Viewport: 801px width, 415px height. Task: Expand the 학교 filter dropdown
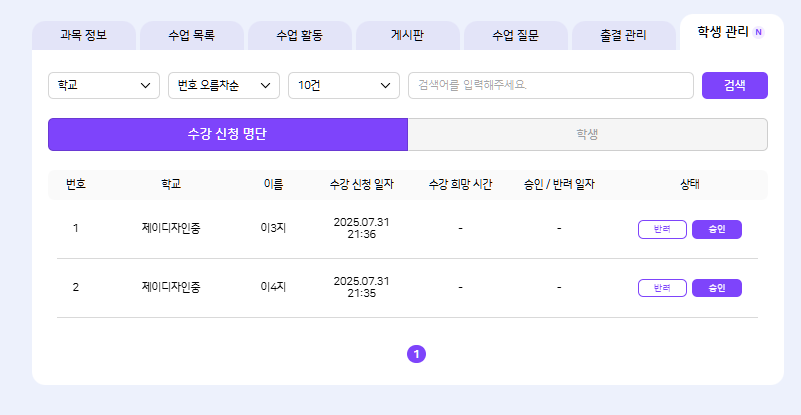click(104, 86)
